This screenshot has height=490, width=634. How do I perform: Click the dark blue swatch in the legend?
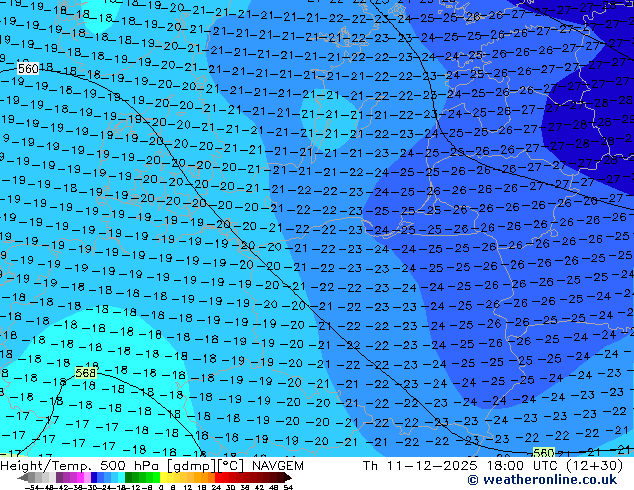(x=94, y=477)
